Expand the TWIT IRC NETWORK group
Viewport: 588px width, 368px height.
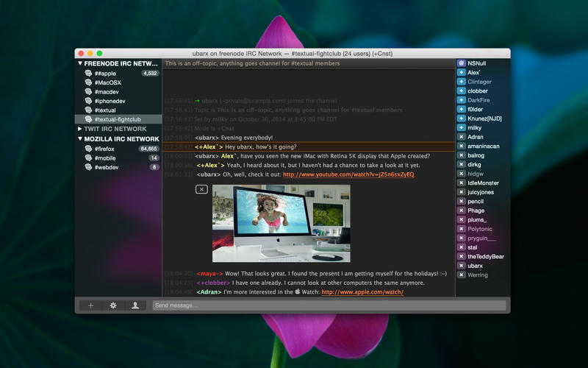click(x=80, y=129)
